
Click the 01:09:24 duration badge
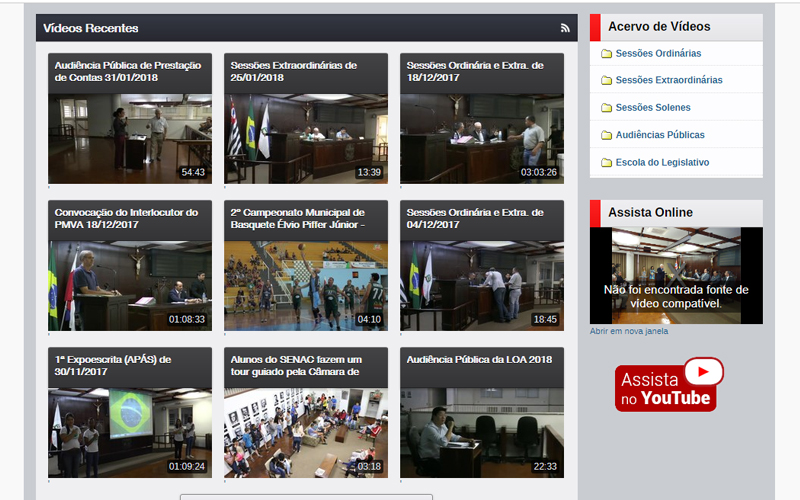(x=187, y=466)
